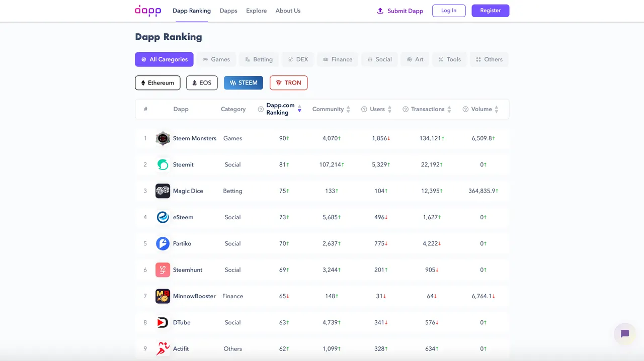This screenshot has width=644, height=361.
Task: Sort by Community column arrows
Action: 348,109
